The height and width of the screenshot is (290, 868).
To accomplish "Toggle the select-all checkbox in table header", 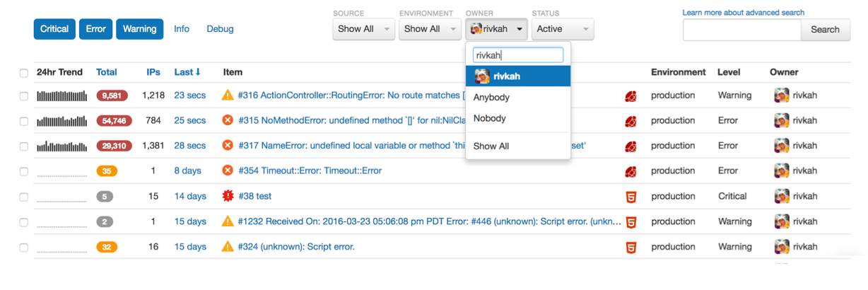I will pyautogui.click(x=24, y=73).
